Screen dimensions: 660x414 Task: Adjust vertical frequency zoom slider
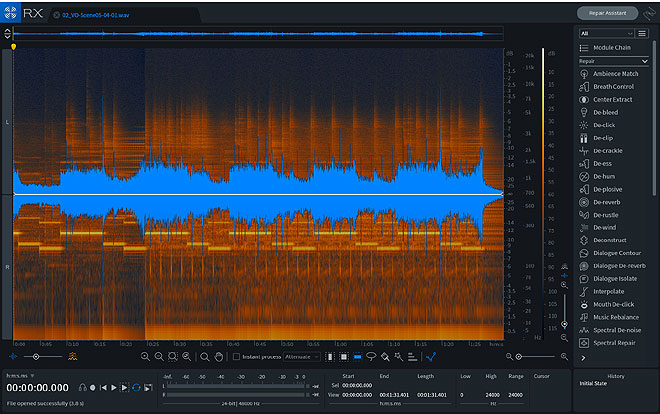(564, 324)
